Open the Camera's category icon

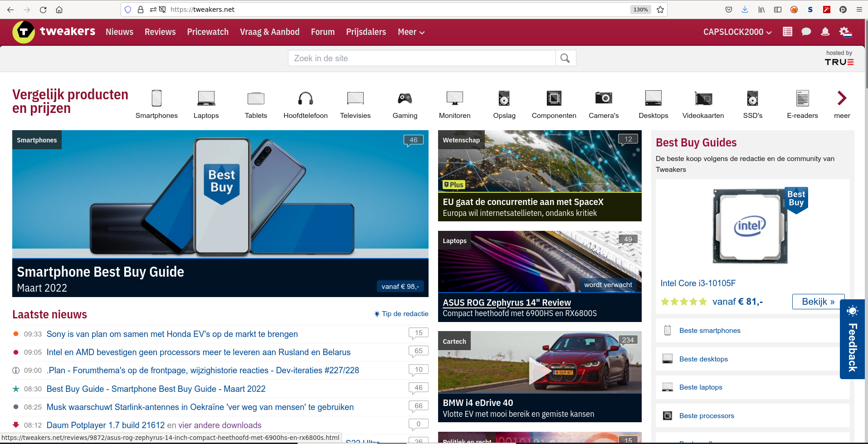pyautogui.click(x=604, y=98)
